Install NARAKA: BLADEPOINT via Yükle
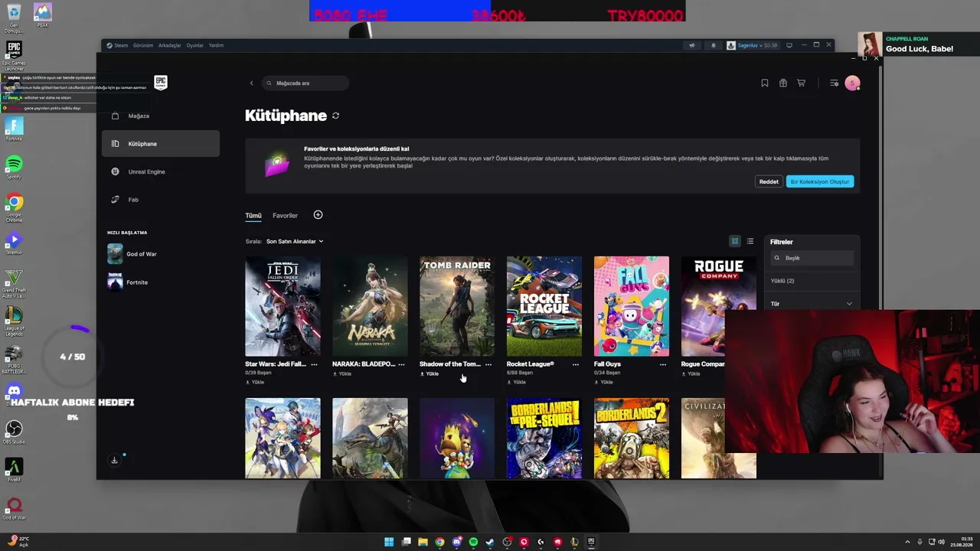The height and width of the screenshot is (551, 980). (x=342, y=374)
